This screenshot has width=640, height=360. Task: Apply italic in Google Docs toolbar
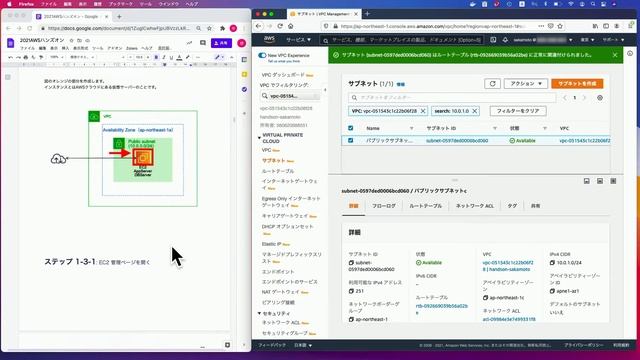(164, 57)
